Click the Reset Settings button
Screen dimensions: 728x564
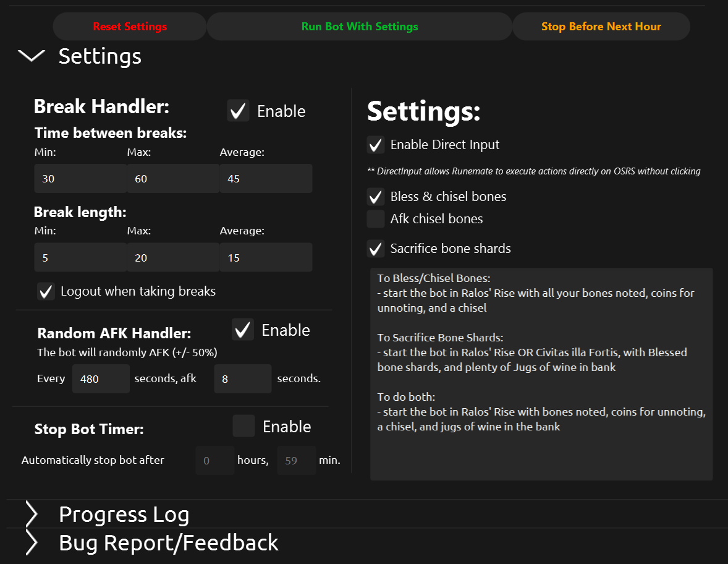click(x=130, y=27)
